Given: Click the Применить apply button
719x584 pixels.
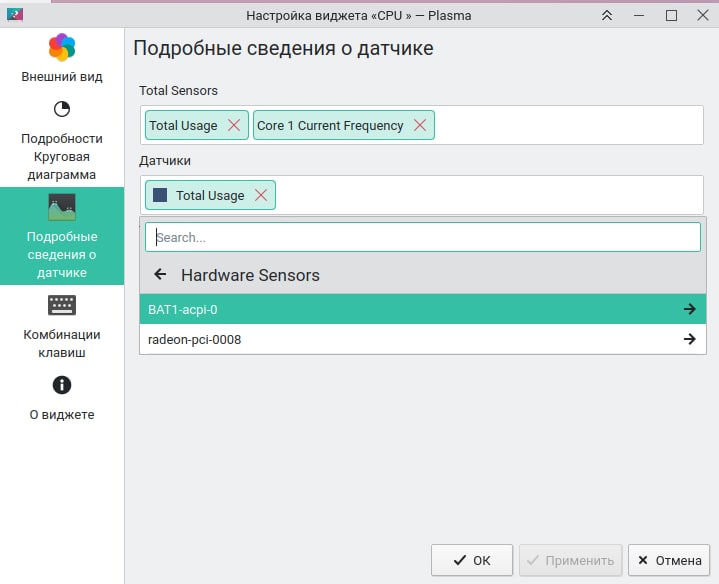Looking at the screenshot, I should point(570,560).
